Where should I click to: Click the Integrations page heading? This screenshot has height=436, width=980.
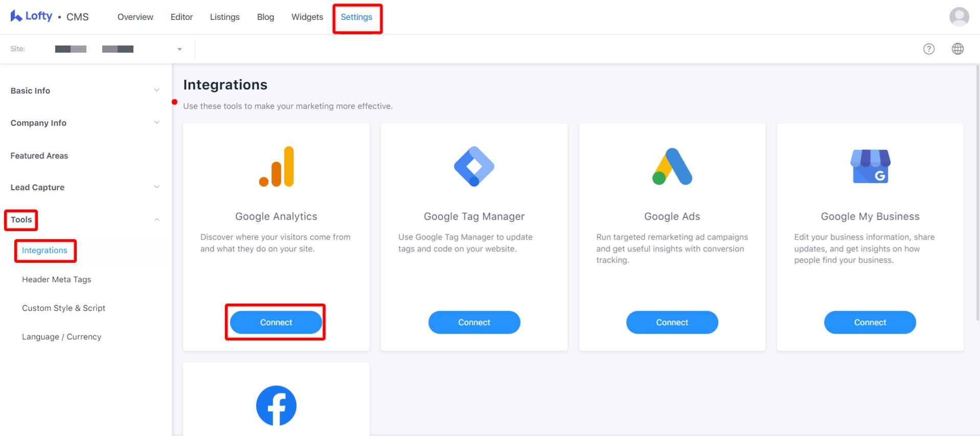(225, 84)
